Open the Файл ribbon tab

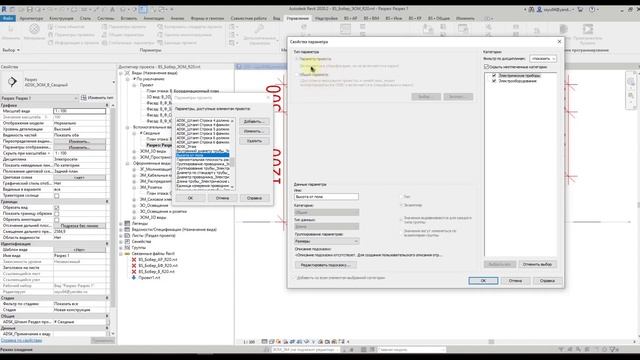pyautogui.click(x=8, y=18)
